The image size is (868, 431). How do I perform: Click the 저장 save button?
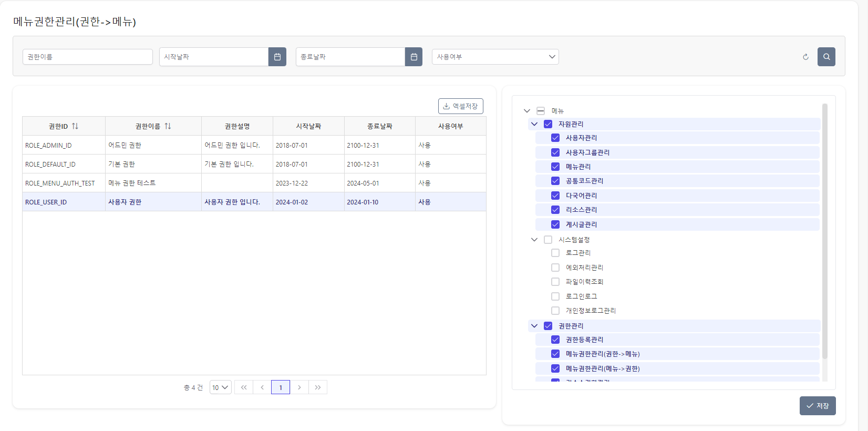coord(818,406)
